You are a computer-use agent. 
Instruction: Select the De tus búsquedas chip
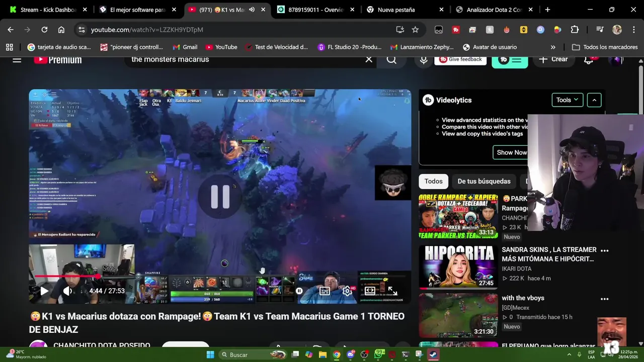pyautogui.click(x=484, y=181)
